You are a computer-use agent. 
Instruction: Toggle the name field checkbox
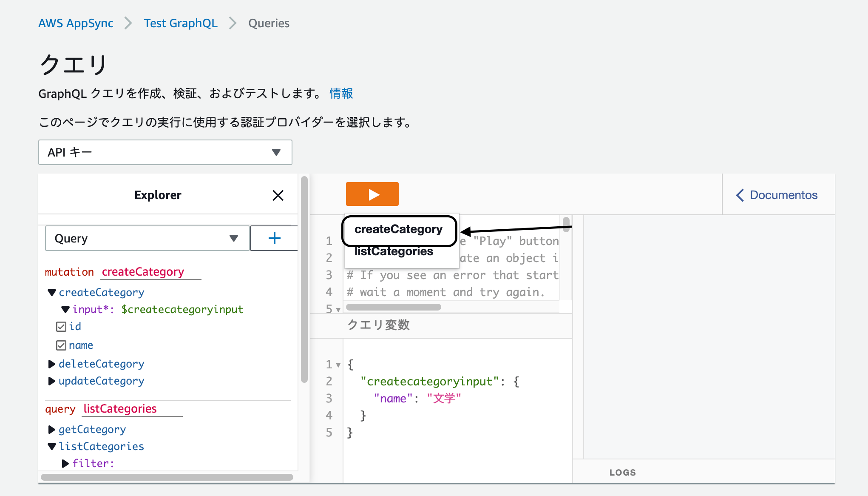(61, 345)
